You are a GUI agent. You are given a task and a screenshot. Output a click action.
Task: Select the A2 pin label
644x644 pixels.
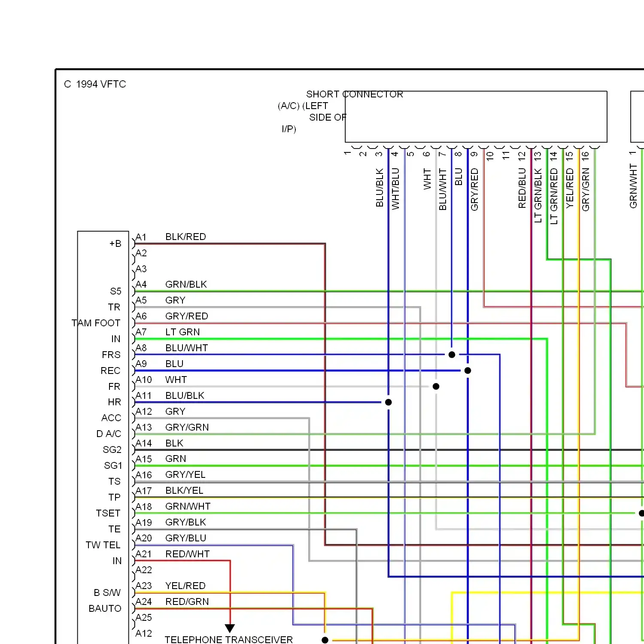coord(141,253)
